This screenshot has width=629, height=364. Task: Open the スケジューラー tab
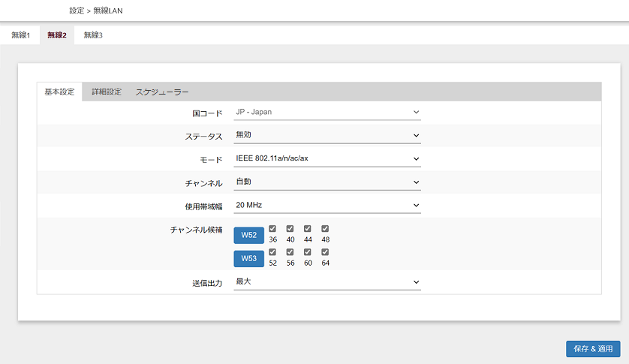162,92
